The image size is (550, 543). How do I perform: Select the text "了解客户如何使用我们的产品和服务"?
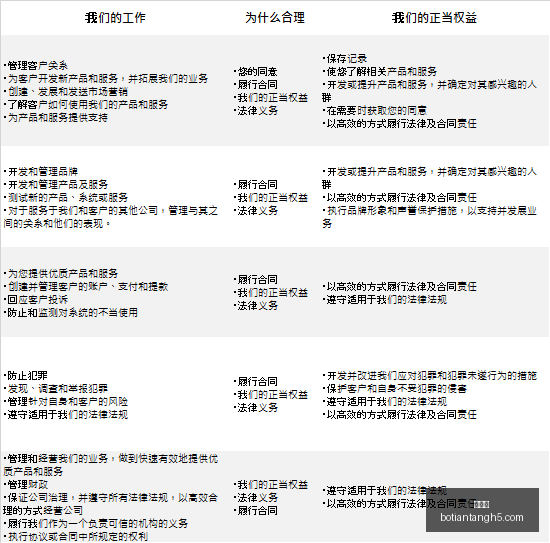click(86, 104)
